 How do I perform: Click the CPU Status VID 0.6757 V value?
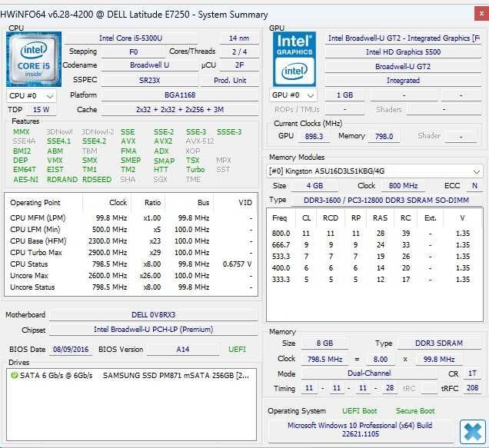[237, 264]
